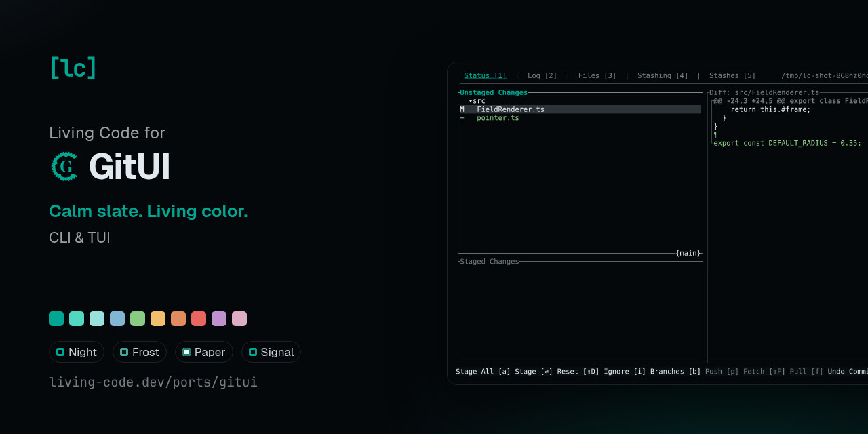Image resolution: width=868 pixels, height=434 pixels.
Task: Click the Fetch [⇧F] command
Action: [764, 372]
